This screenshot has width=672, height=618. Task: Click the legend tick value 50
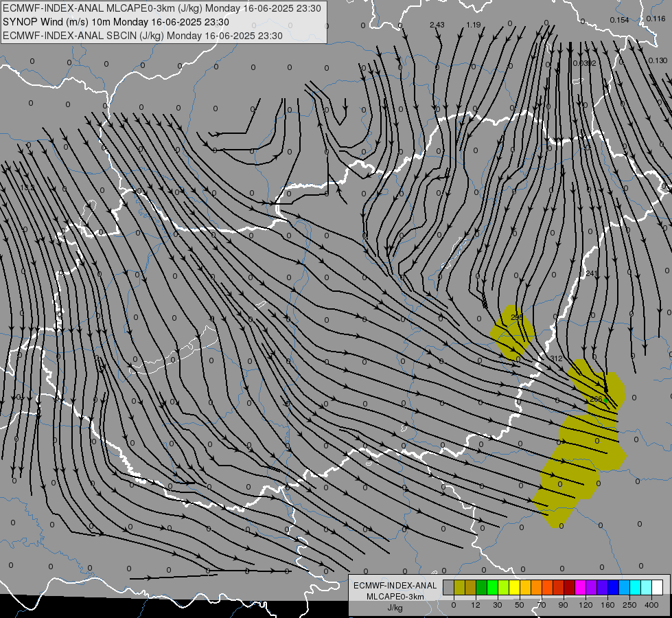[x=520, y=605]
